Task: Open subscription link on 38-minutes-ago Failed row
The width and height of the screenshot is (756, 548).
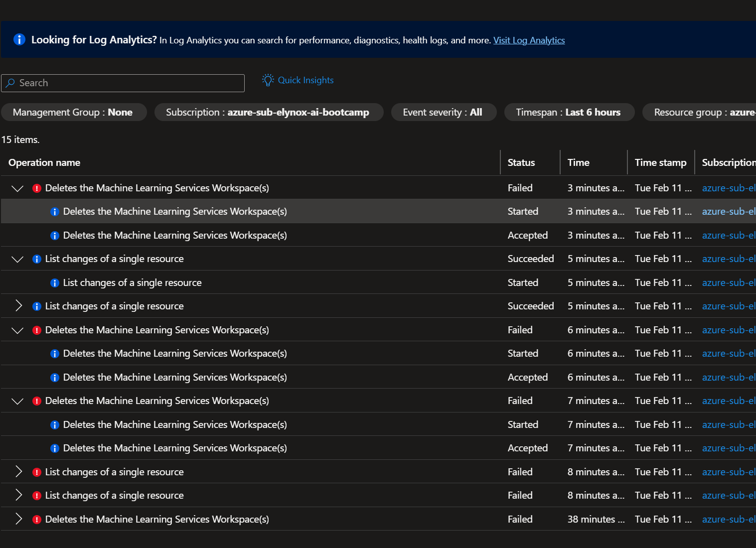Action: point(729,520)
